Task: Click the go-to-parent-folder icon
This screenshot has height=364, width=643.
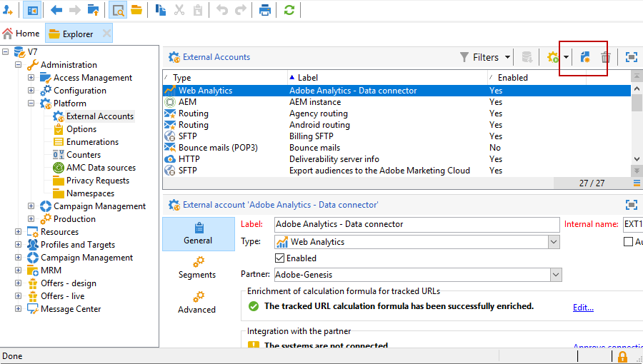Action: coord(94,10)
